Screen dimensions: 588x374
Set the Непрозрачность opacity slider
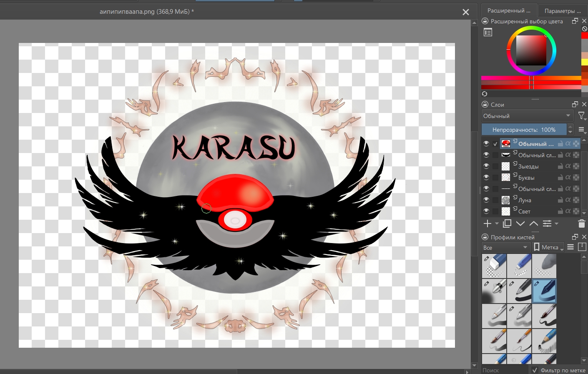tap(524, 130)
